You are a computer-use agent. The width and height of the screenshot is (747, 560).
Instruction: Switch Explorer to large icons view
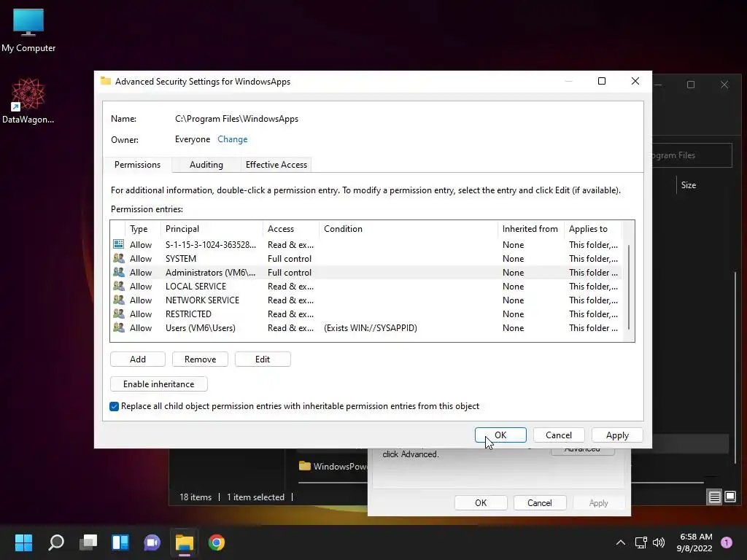click(x=729, y=497)
